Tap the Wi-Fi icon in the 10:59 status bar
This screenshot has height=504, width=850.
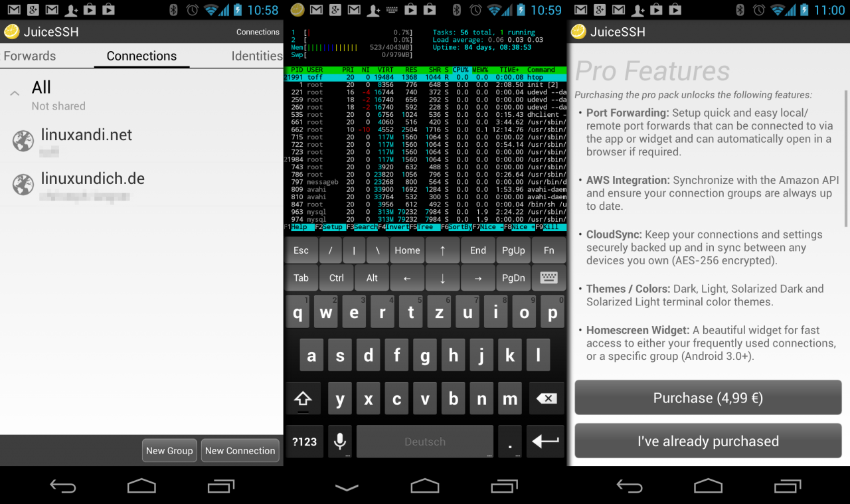coord(495,10)
